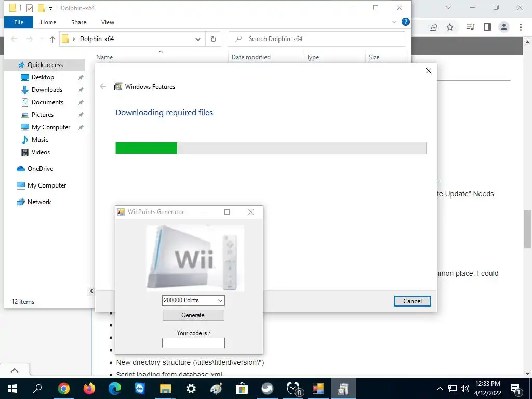Open Chrome media control icon

click(470, 27)
